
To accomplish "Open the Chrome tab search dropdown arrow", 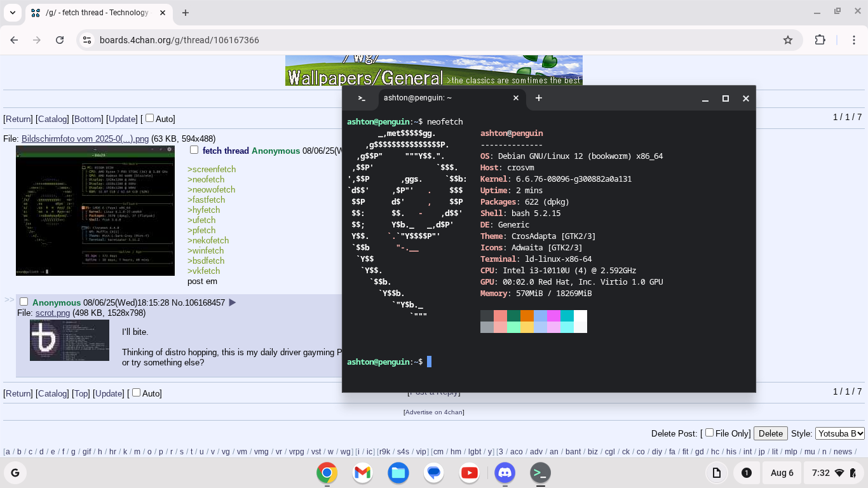I will (13, 13).
